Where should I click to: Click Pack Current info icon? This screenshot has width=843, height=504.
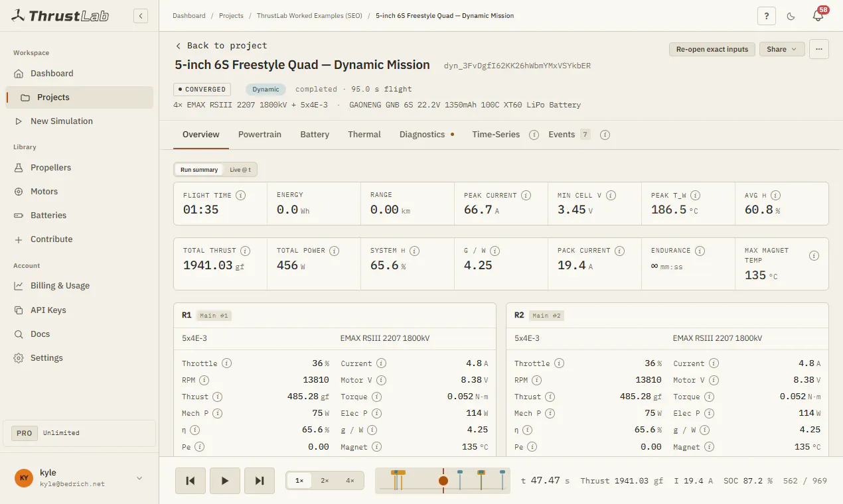click(x=619, y=251)
